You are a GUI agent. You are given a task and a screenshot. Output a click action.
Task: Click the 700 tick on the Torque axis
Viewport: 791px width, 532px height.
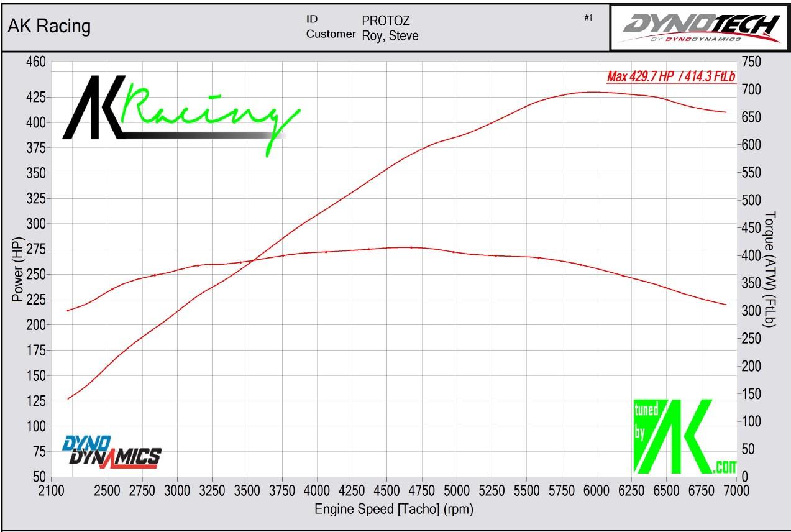click(751, 89)
